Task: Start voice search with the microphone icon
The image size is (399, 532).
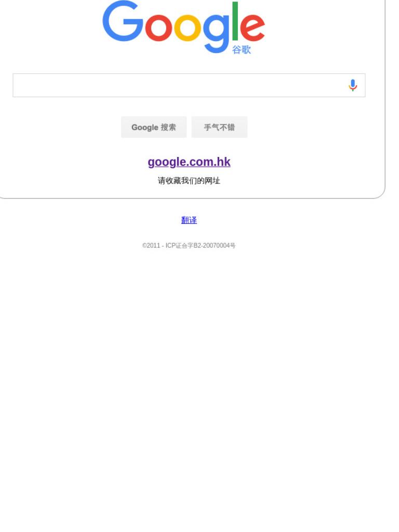Action: click(353, 85)
